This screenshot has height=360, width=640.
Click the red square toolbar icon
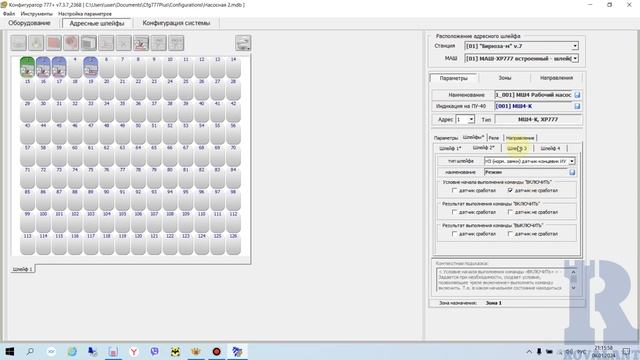pos(54,43)
